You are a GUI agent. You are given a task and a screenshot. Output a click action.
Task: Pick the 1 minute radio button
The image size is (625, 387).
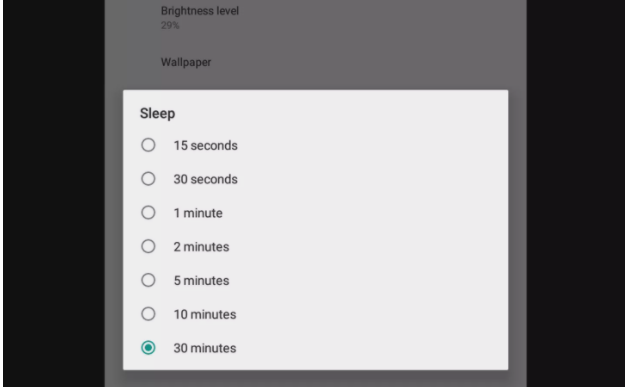[148, 212]
